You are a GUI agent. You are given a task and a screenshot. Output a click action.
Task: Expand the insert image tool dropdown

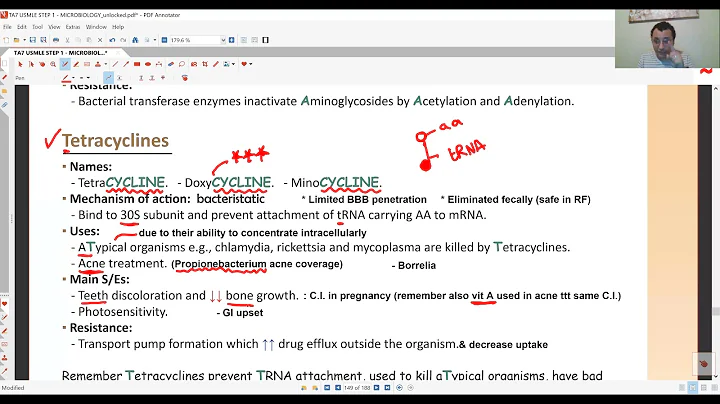[233, 64]
